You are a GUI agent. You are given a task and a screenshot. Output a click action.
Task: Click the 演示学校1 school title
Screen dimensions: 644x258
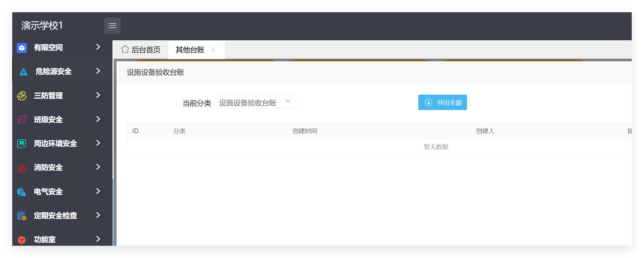[x=42, y=25]
